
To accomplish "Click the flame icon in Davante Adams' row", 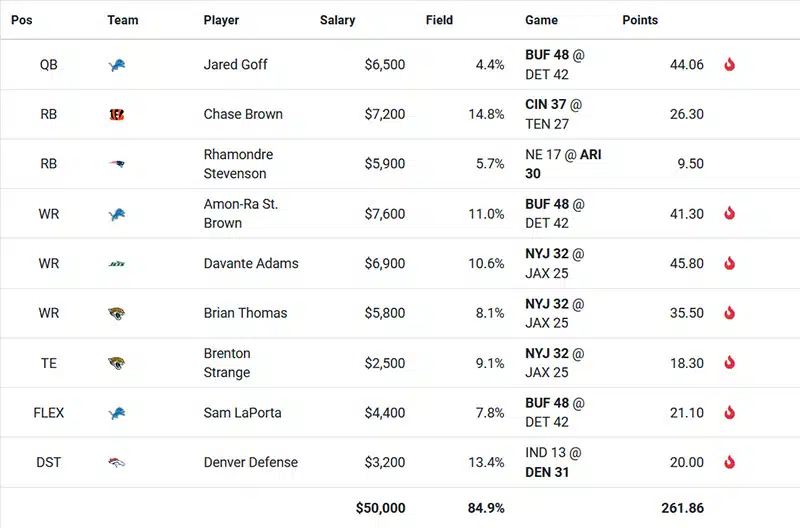I will [729, 264].
